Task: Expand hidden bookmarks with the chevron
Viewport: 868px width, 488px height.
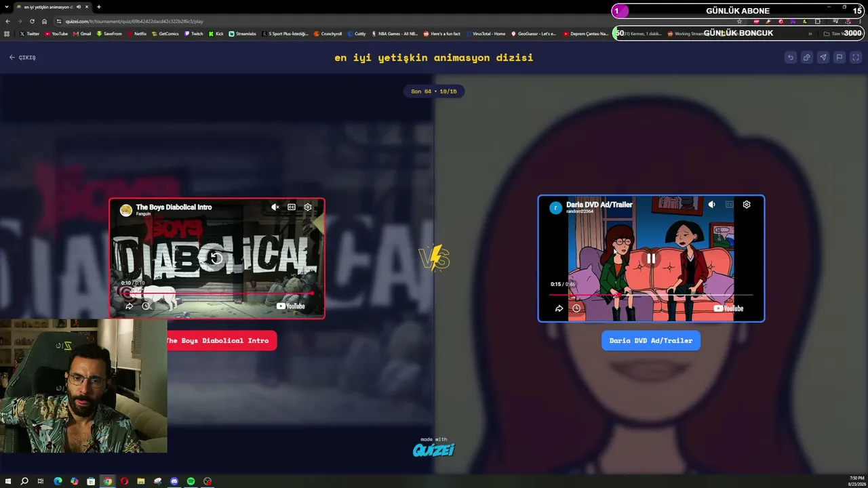Action: [810, 34]
